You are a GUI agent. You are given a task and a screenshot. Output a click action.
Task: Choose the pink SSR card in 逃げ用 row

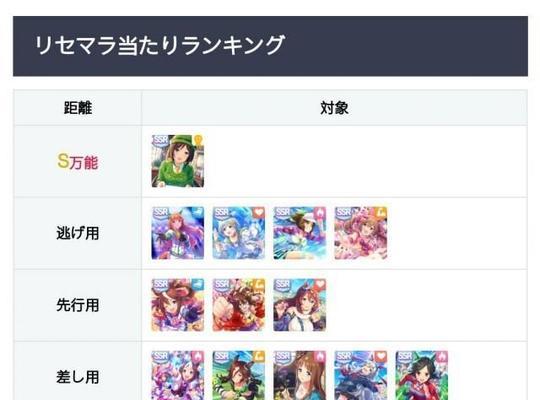361,233
